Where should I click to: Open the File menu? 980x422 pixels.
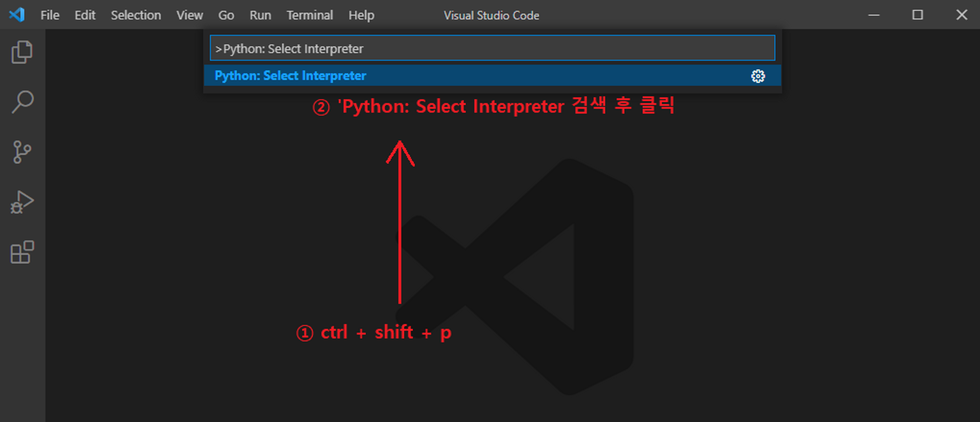coord(50,15)
